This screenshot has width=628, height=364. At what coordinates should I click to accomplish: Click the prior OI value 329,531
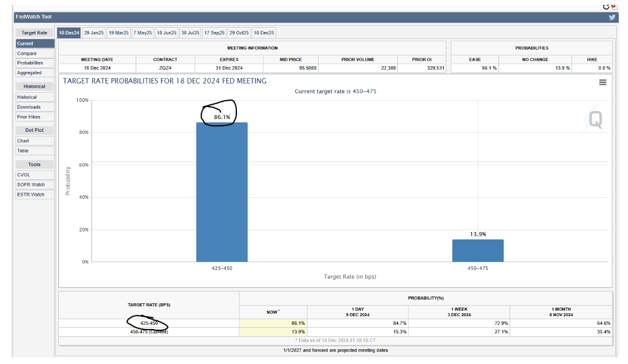pyautogui.click(x=435, y=68)
